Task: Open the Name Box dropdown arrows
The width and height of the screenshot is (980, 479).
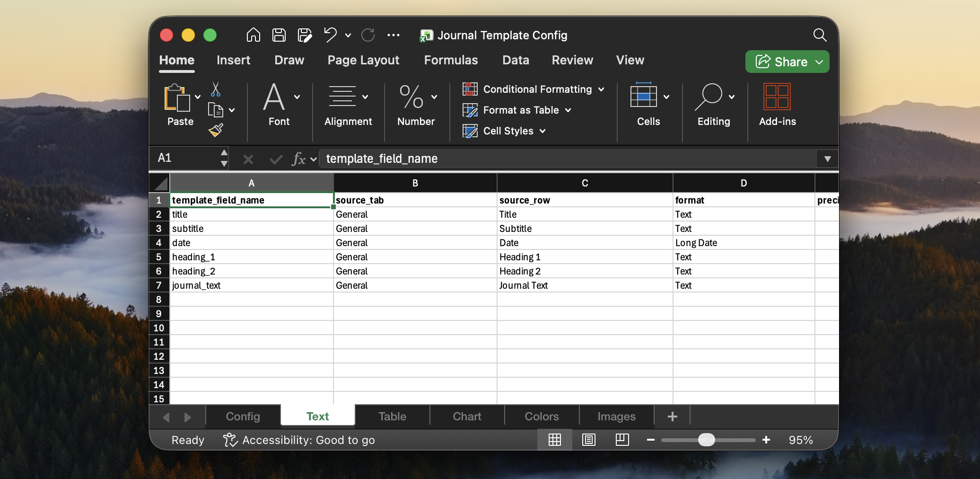Action: pos(224,159)
